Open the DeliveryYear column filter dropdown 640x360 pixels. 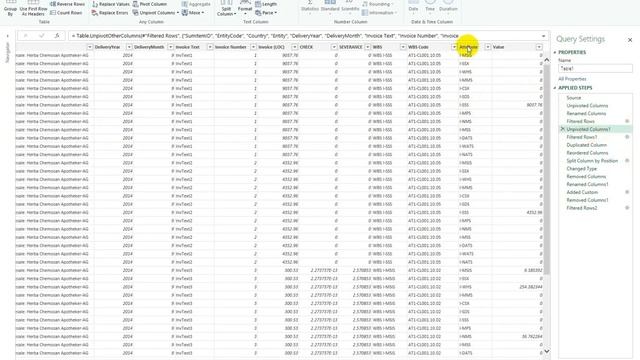(x=129, y=47)
